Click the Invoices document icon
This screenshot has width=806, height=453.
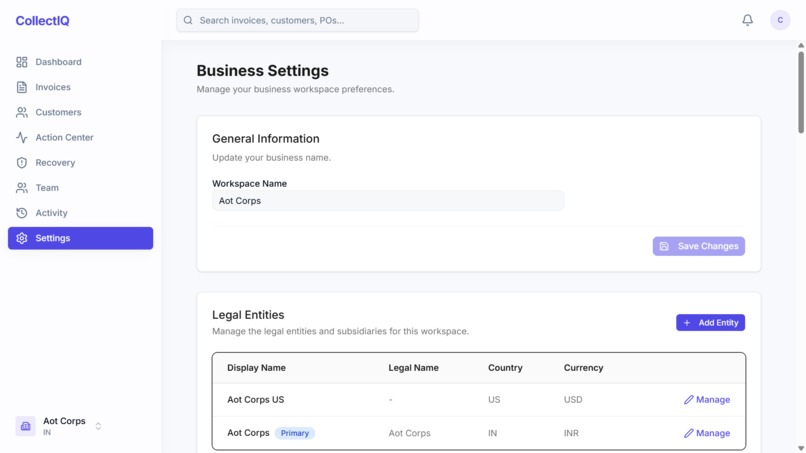pos(22,87)
